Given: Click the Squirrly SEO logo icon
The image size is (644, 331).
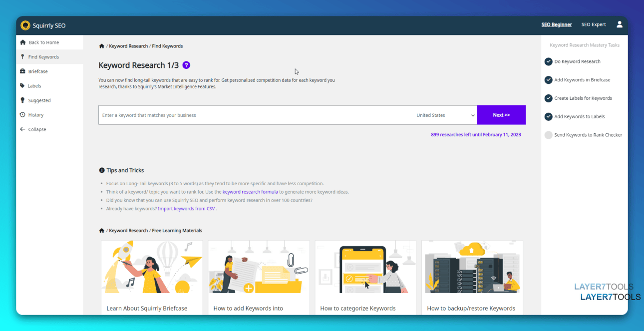Looking at the screenshot, I should click(25, 25).
